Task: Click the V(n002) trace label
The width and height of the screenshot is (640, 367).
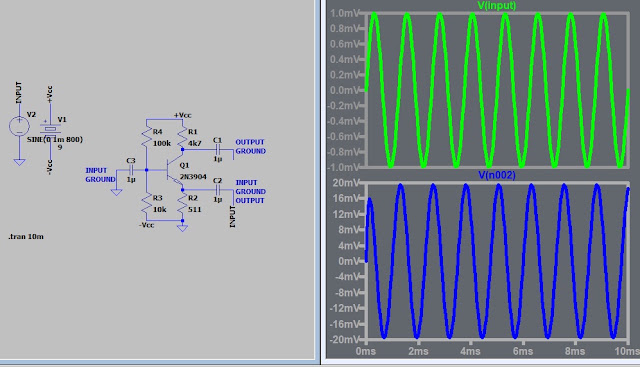Action: point(497,175)
